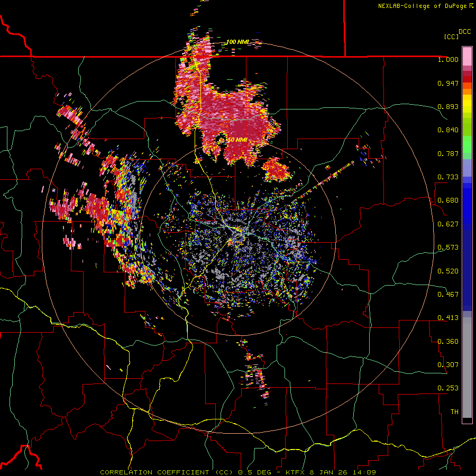Select the DCC label above the color bar
Screen dimensions: 476x476
(x=464, y=32)
